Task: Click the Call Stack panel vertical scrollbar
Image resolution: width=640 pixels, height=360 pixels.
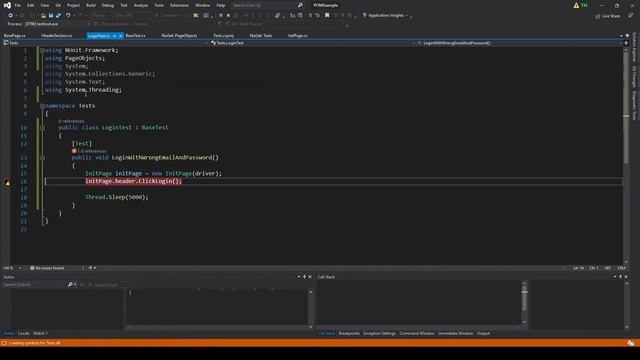Action: coord(524,303)
